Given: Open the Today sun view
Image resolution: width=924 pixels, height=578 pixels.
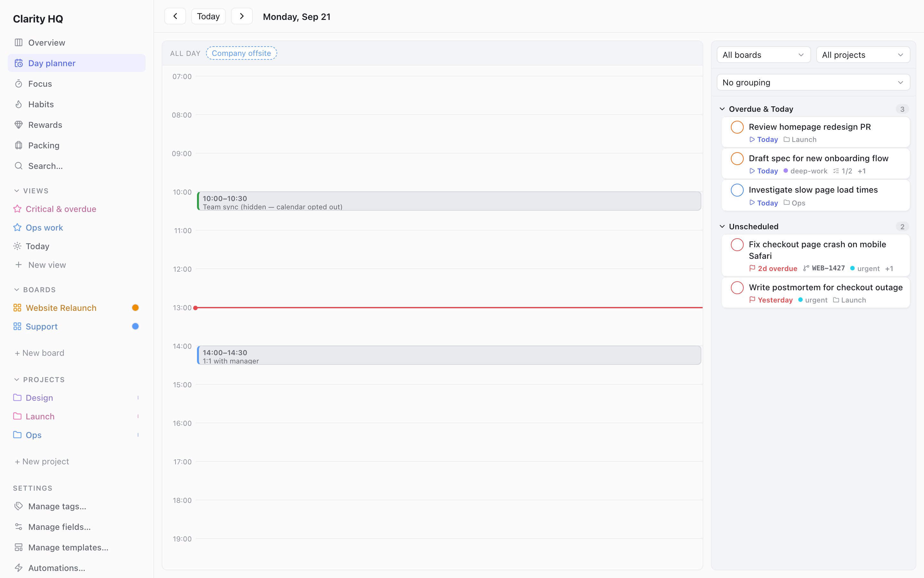Looking at the screenshot, I should click(x=76, y=246).
